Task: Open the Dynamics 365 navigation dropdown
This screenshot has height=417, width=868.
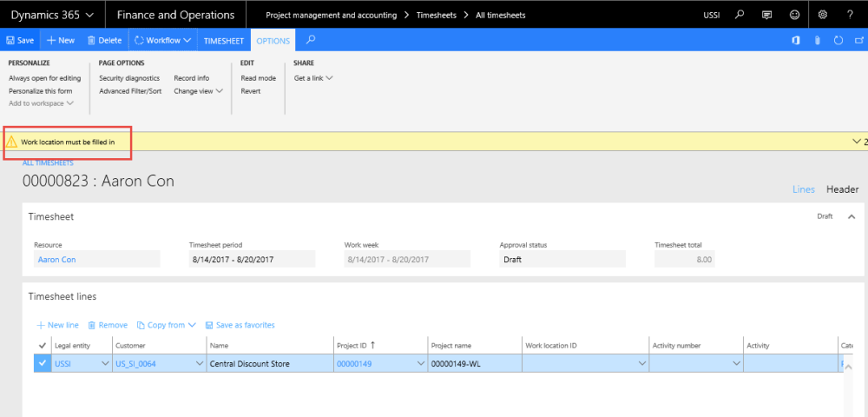Action: 52,15
